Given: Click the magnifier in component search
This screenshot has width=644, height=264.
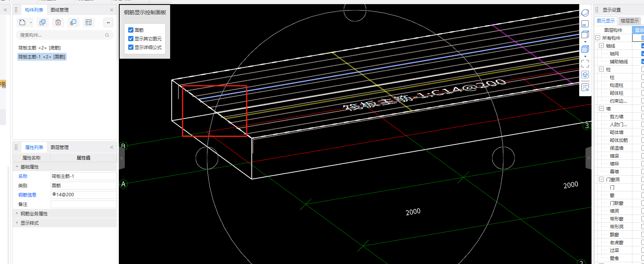Looking at the screenshot, I should 107,35.
